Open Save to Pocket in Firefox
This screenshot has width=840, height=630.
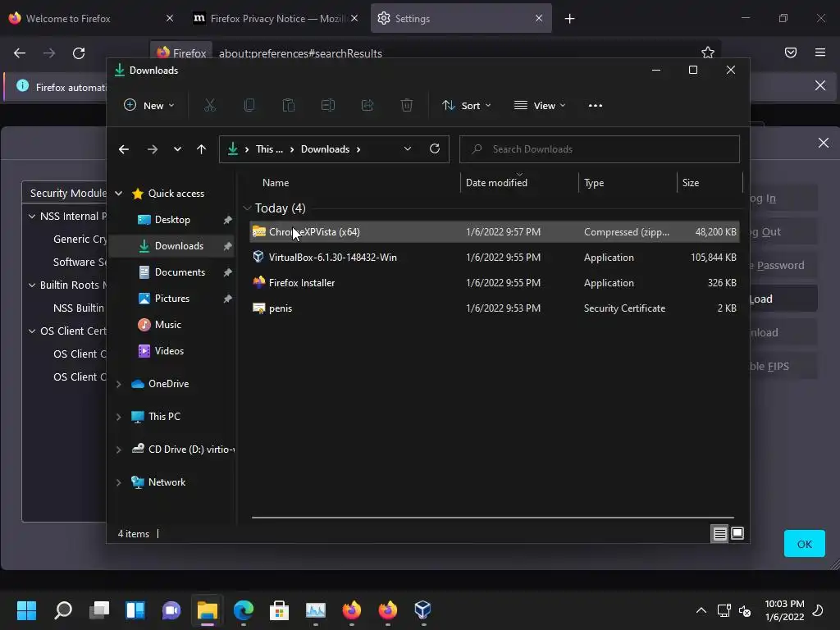coord(791,52)
